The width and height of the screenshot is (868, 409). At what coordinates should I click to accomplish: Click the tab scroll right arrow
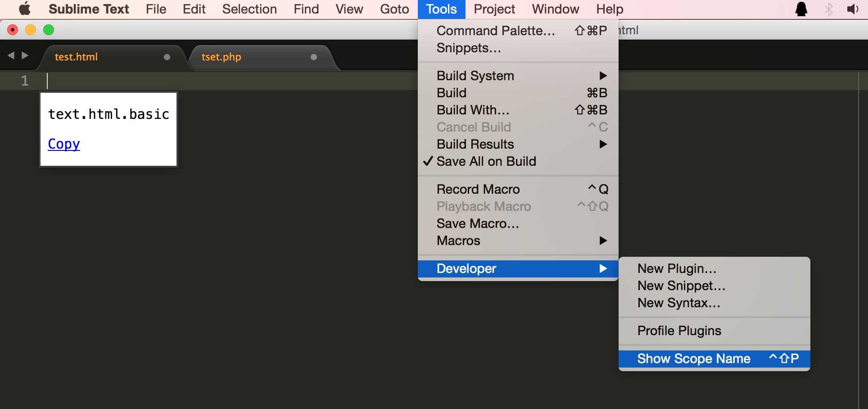click(25, 55)
